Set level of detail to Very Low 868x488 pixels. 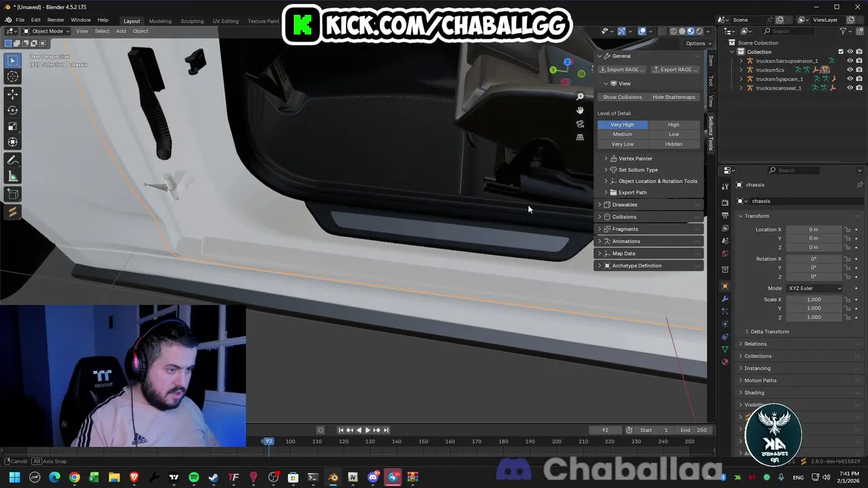[x=622, y=144]
